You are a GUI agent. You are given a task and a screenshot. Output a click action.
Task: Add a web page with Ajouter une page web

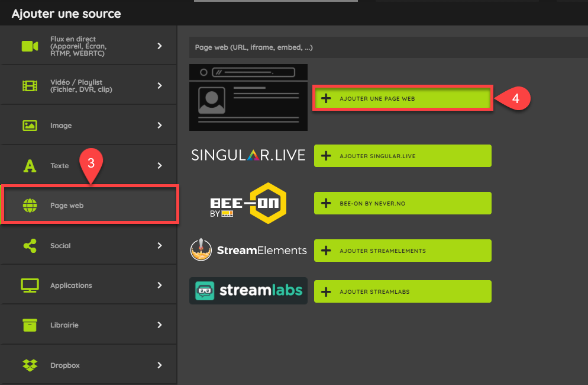pyautogui.click(x=403, y=98)
